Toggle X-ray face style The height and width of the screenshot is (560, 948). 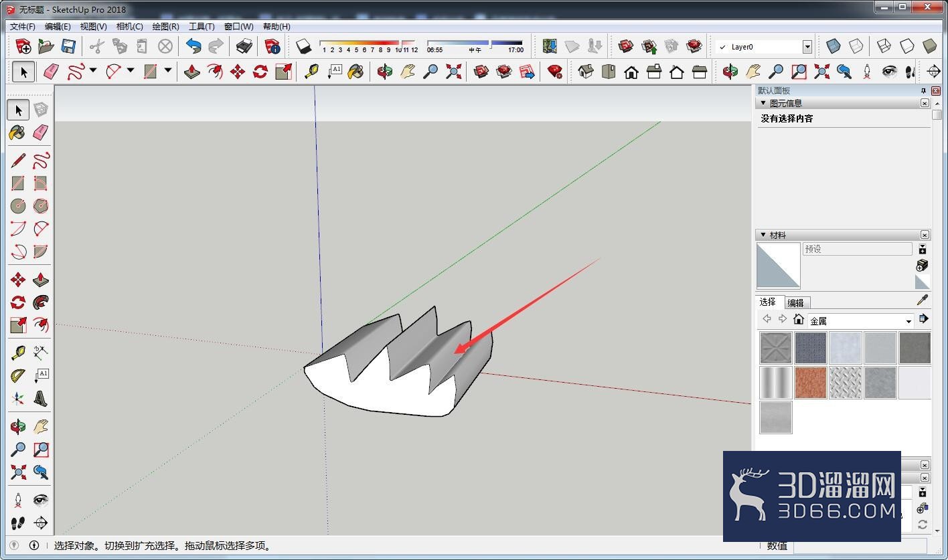834,45
